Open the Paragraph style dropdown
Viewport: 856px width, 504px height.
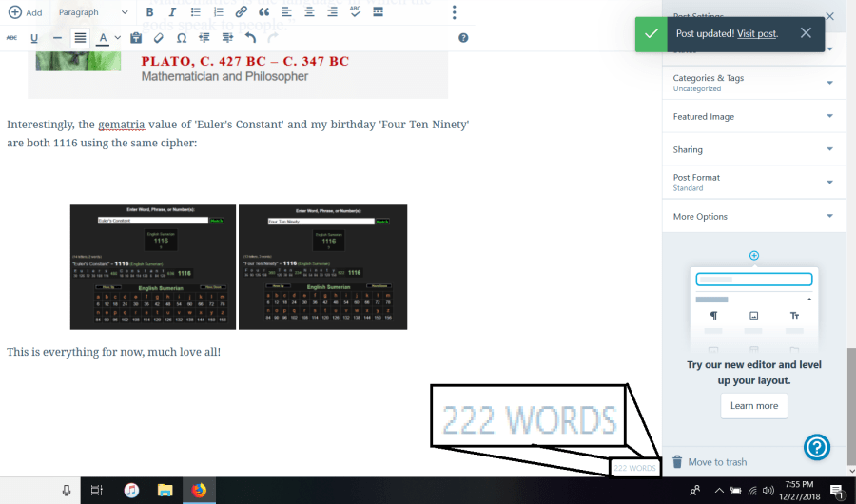pos(93,12)
